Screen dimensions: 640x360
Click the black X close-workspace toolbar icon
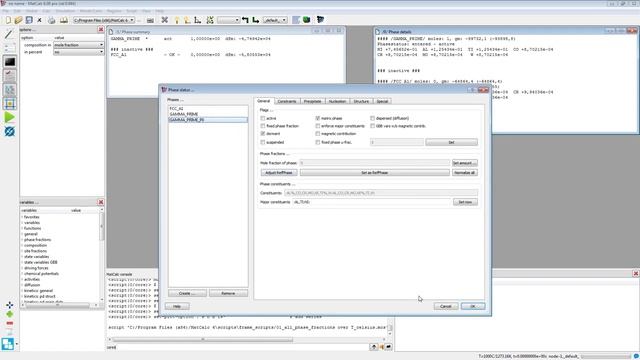point(39,20)
